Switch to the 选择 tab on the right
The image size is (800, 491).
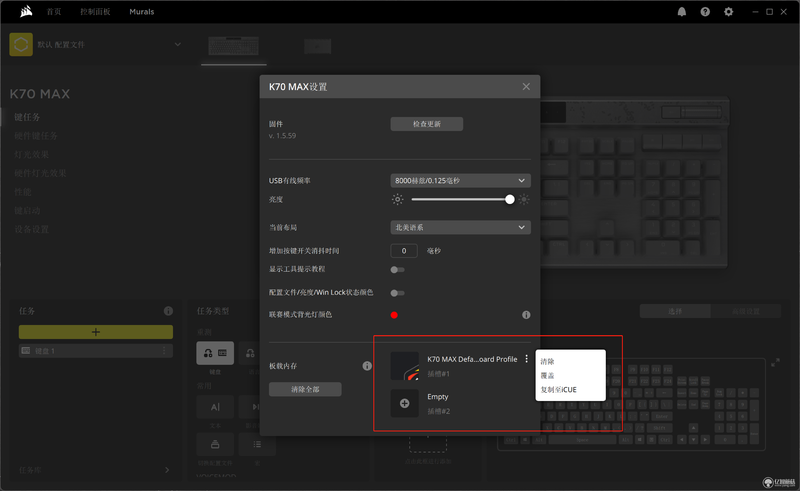click(675, 311)
